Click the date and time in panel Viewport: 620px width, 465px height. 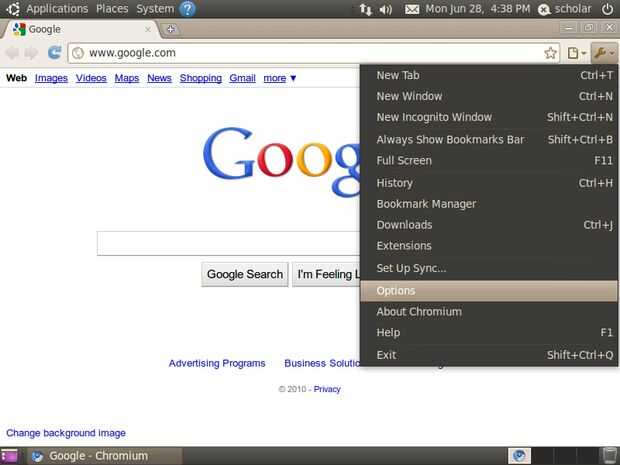(x=477, y=9)
